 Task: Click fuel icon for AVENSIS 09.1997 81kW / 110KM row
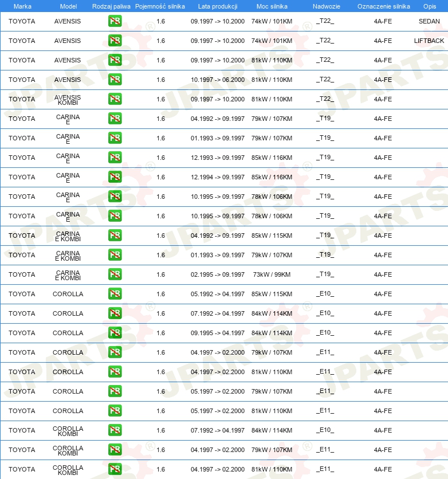pos(115,60)
